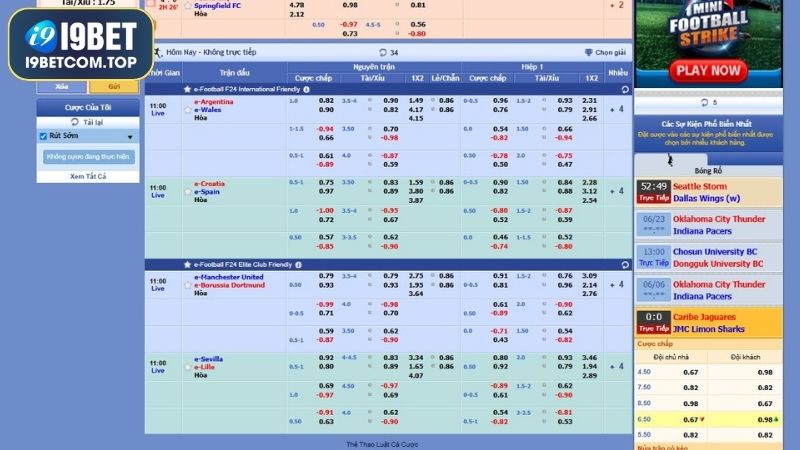Click the Cược Của Tôi panel header
This screenshot has width=800, height=450.
click(x=88, y=106)
